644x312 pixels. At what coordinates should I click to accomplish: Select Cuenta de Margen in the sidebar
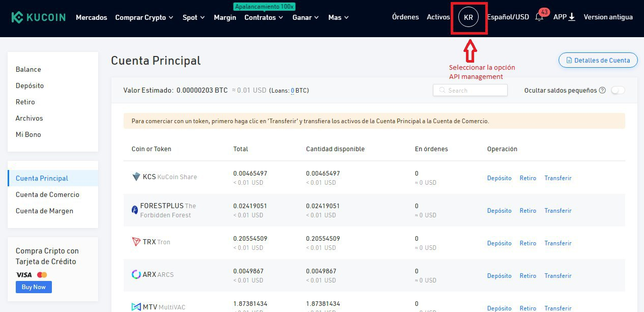click(53, 211)
